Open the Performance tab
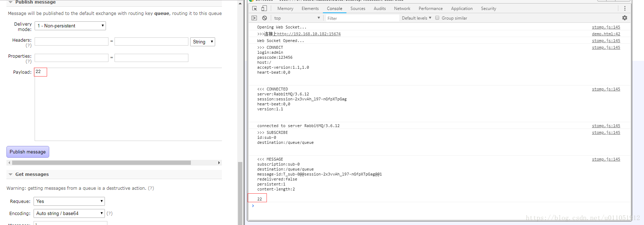 coord(431,9)
